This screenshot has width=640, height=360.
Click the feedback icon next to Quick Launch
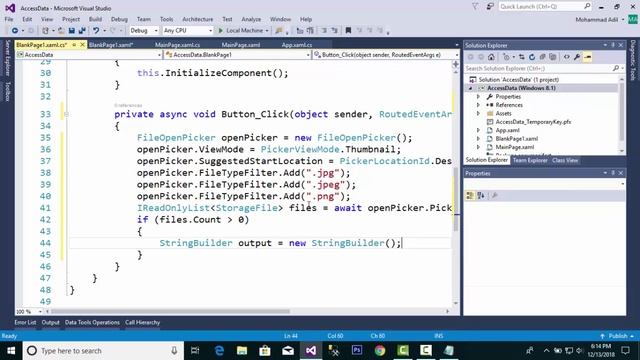490,7
